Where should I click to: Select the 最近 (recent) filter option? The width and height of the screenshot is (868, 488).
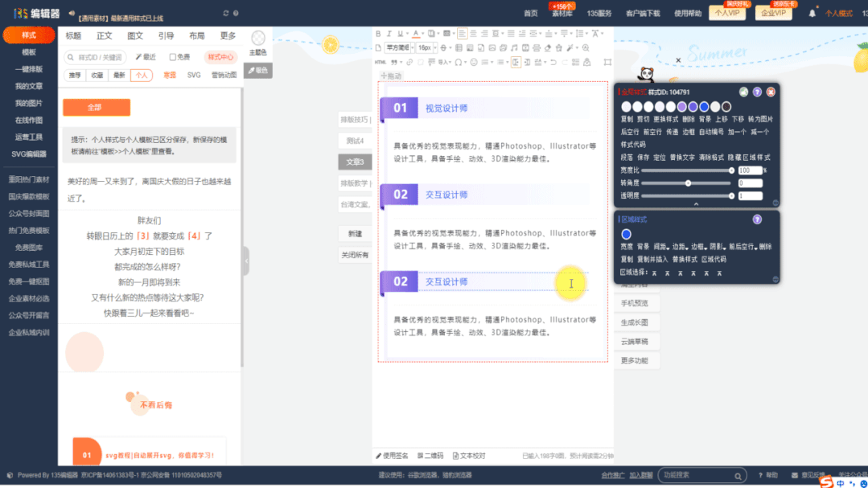pos(146,57)
